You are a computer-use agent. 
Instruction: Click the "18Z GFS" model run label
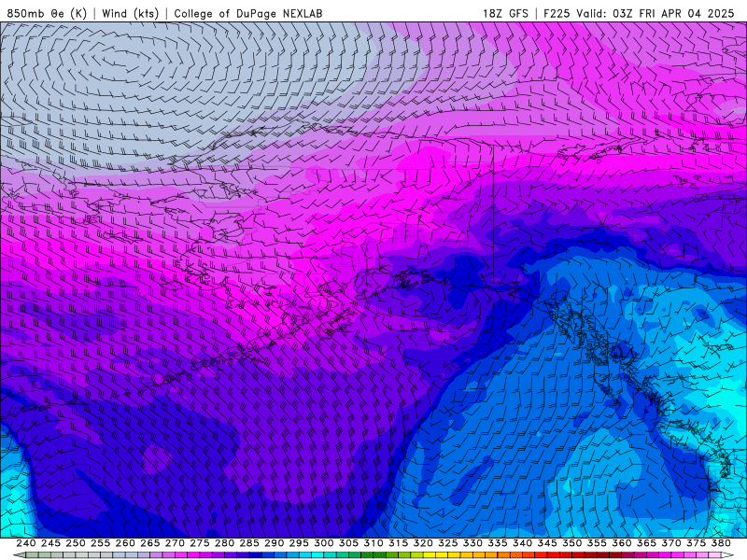click(x=505, y=13)
